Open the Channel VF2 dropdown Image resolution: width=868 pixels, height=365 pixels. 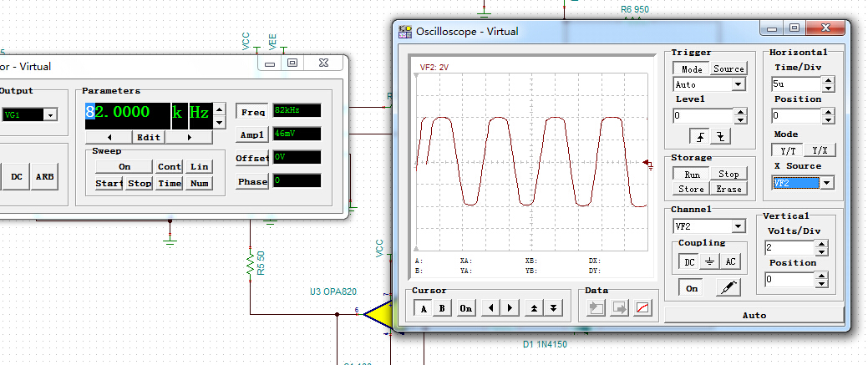[738, 226]
